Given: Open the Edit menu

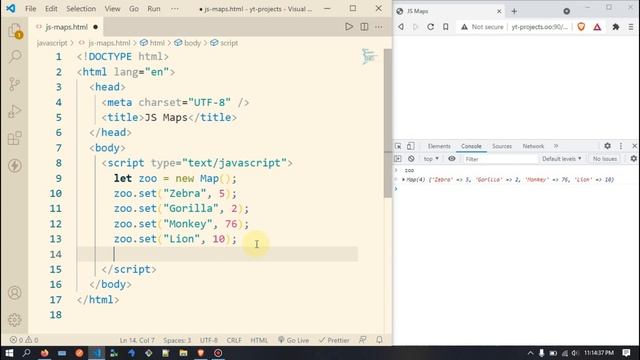Looking at the screenshot, I should click(x=51, y=9).
